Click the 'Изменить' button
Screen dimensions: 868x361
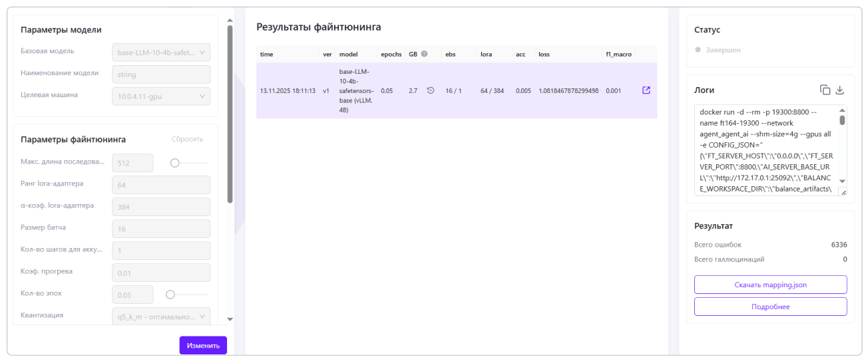point(203,346)
